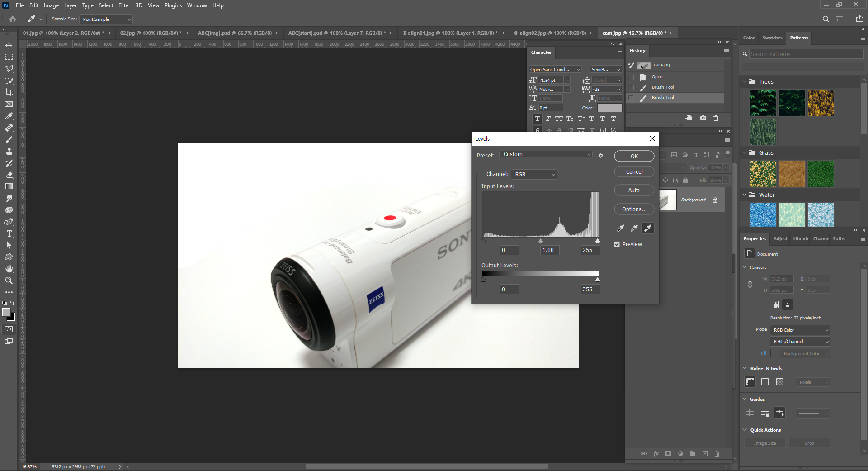Open Levels preset options gear
Screen dimensions: 868x471
pos(601,155)
